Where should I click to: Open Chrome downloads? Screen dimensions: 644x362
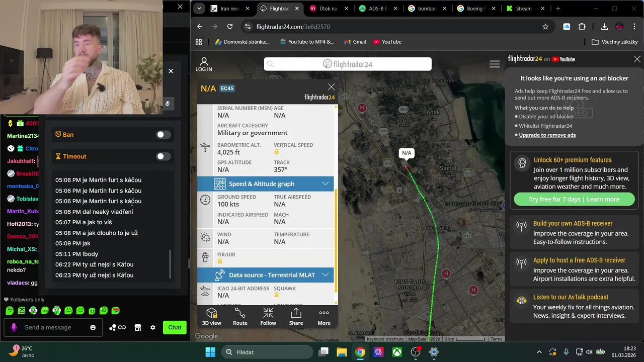pyautogui.click(x=604, y=27)
